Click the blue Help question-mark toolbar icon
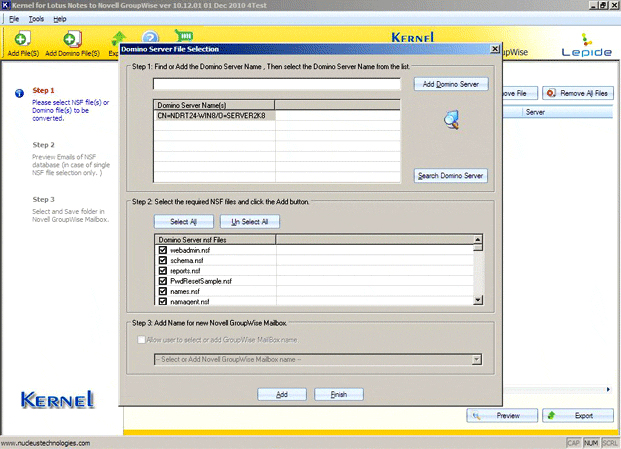Viewport: 621px width, 449px height. [150, 37]
